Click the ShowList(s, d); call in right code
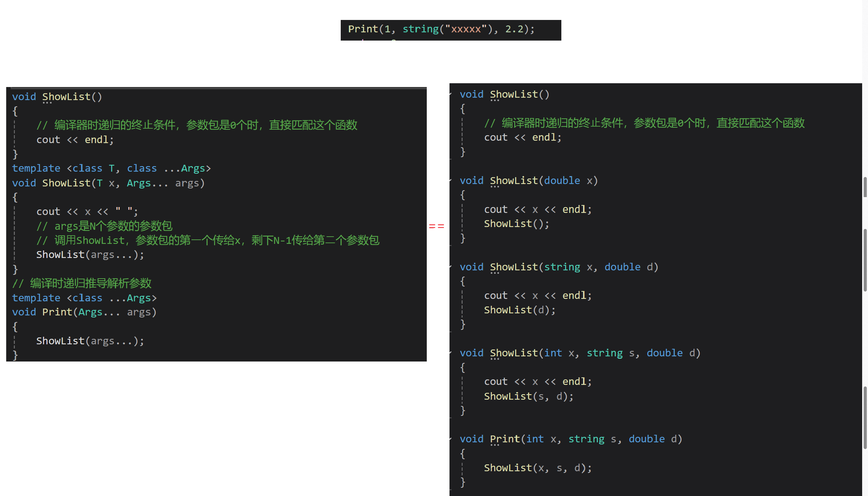This screenshot has height=496, width=868. 528,396
